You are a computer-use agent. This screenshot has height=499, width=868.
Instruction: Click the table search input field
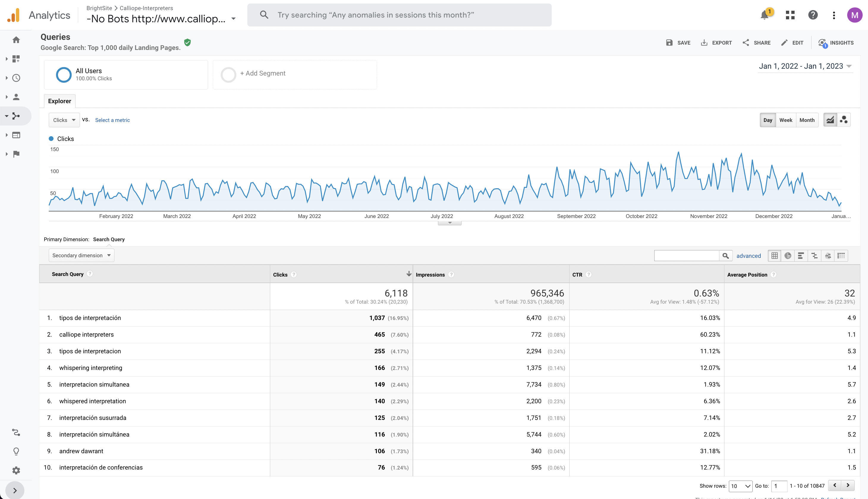(686, 256)
